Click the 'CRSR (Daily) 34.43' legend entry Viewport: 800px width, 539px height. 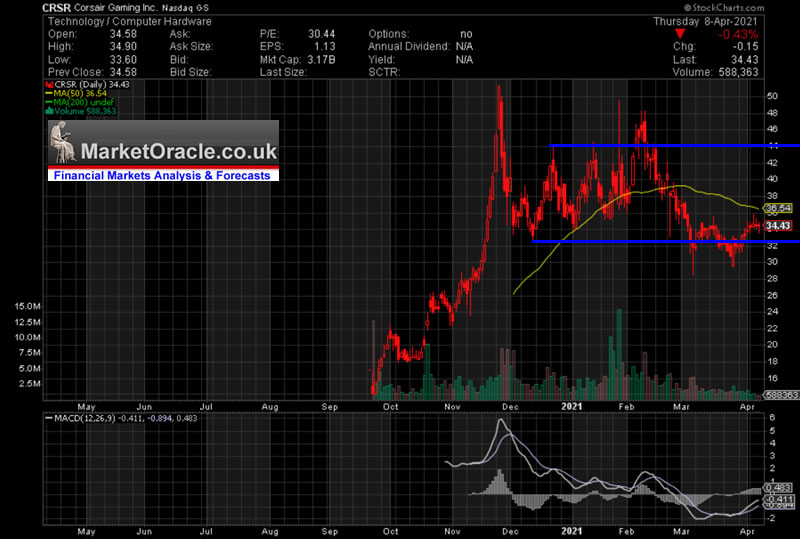tap(88, 85)
